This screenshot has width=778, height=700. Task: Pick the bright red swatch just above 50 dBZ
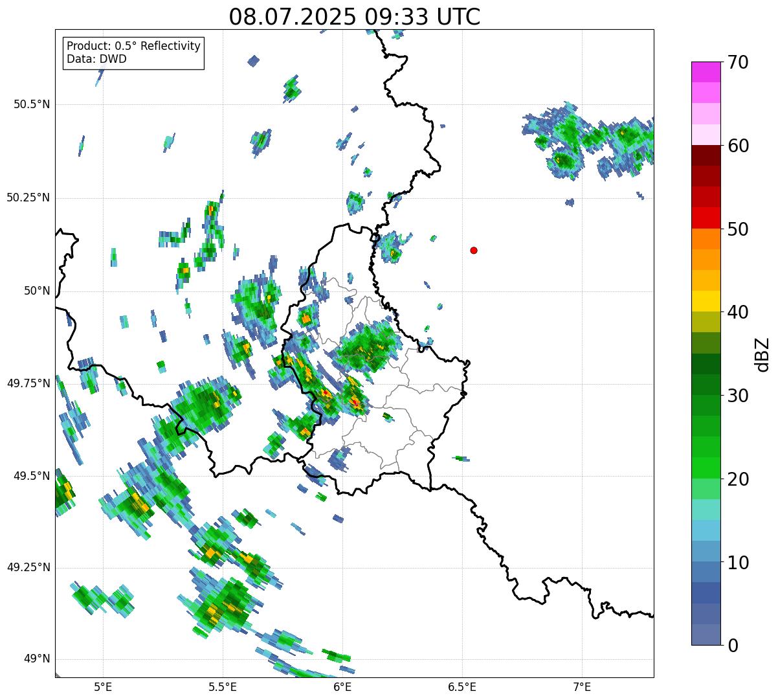click(706, 218)
